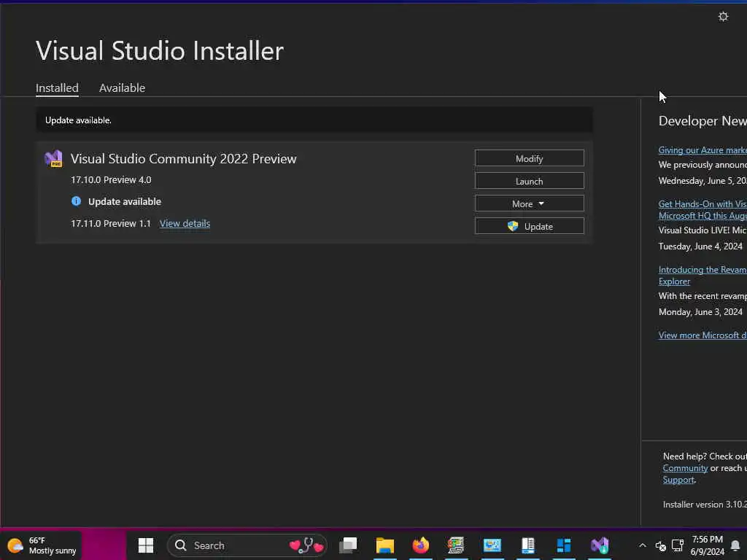
Task: Switch to the Installed tab
Action: 57,88
